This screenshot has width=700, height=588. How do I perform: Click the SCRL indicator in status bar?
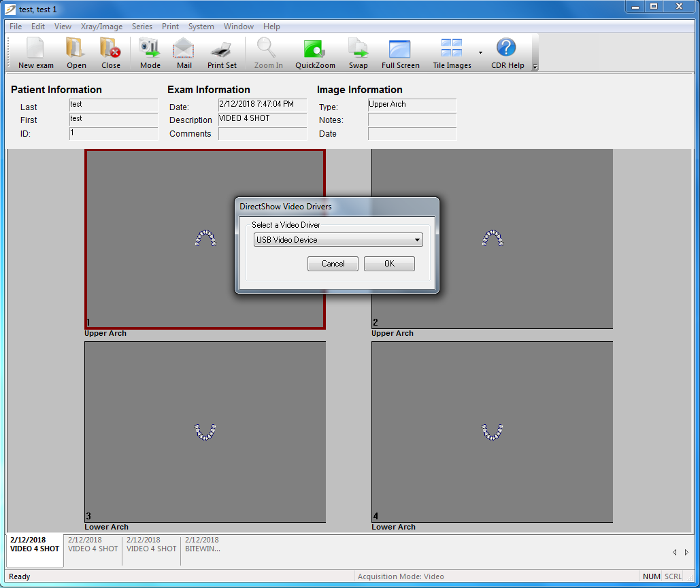(x=673, y=576)
